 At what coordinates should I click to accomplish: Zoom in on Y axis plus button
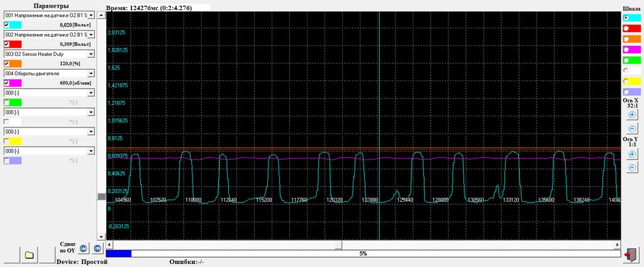click(632, 155)
